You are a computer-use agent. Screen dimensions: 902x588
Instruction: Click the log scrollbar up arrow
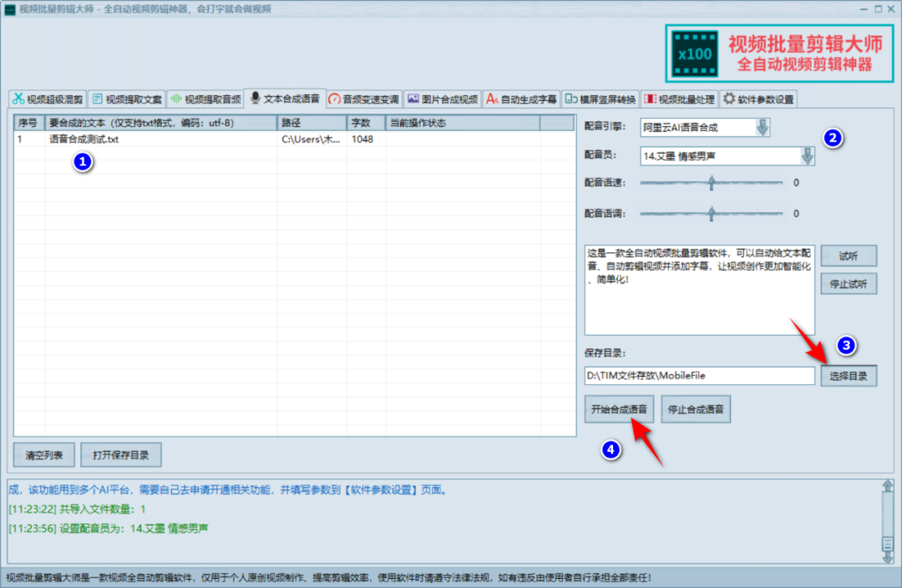point(888,486)
